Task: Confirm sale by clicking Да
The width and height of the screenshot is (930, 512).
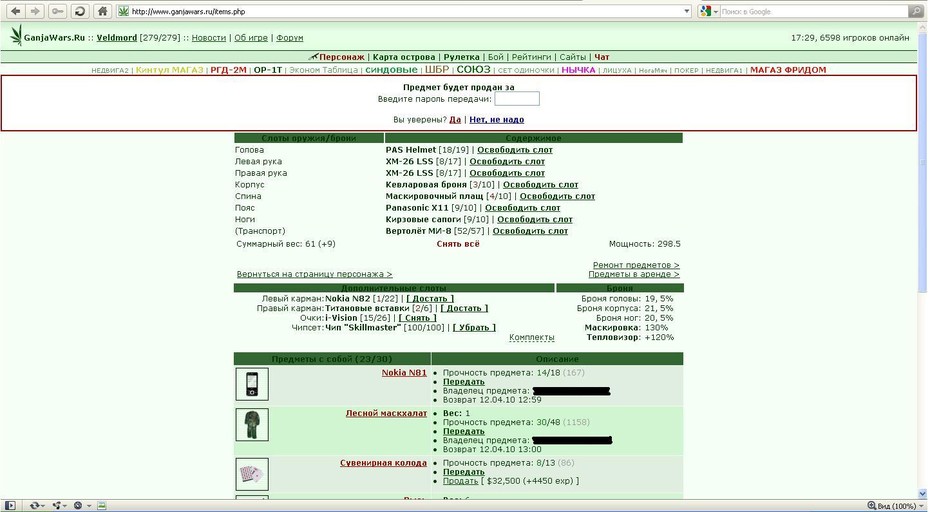Action: pos(455,119)
